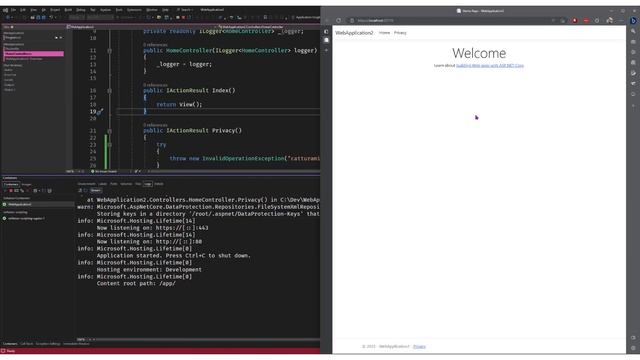This screenshot has height=360, width=640.
Task: Click 'Application started. Press Ctrl+C to shut down.' log line
Action: coord(173,256)
